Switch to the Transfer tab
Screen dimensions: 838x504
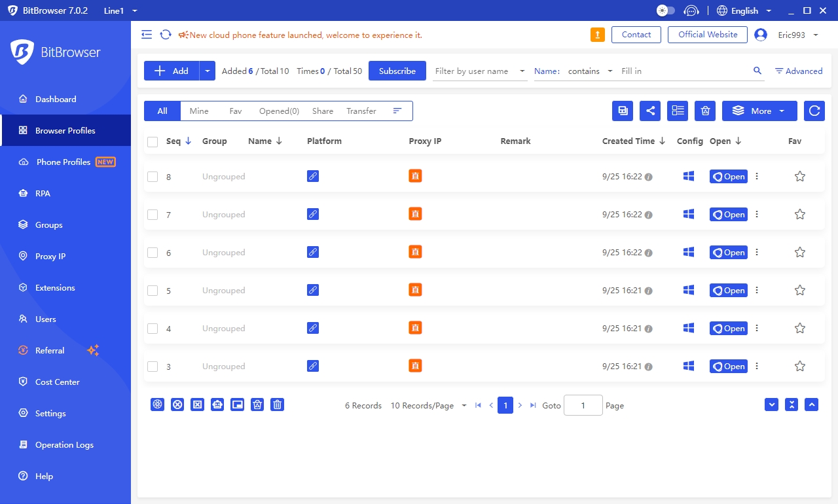pyautogui.click(x=361, y=111)
